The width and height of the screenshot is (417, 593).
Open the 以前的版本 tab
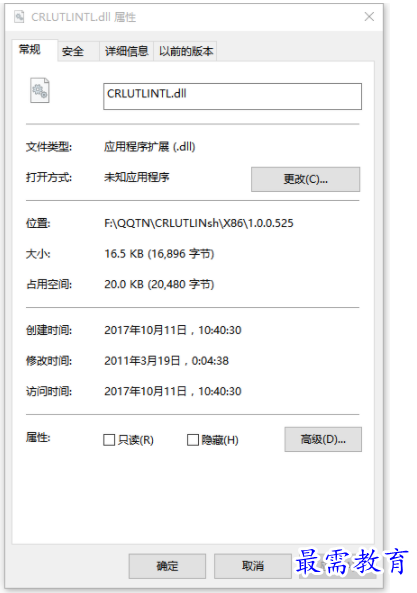coord(185,51)
